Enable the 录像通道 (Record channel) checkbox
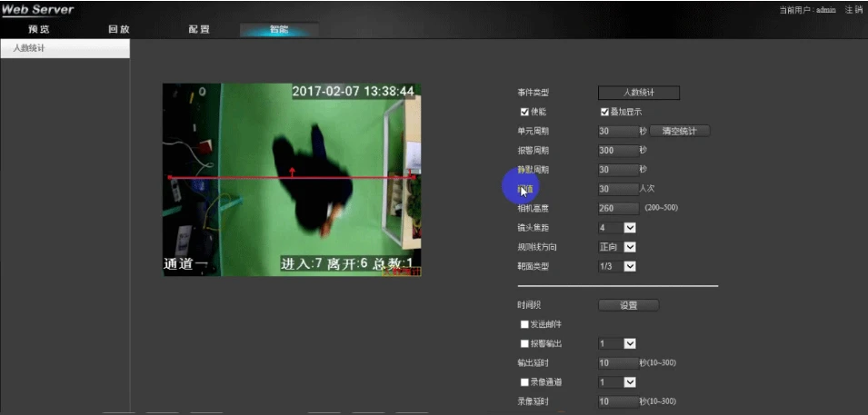Screen dimensions: 868x415 click(524, 382)
